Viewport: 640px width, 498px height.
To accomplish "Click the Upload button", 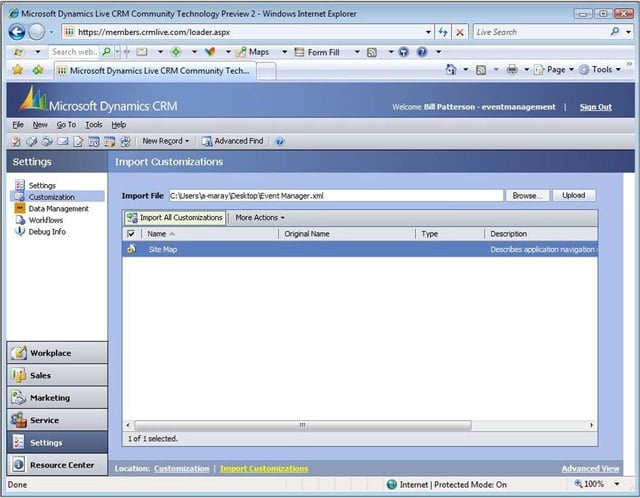I will (573, 196).
